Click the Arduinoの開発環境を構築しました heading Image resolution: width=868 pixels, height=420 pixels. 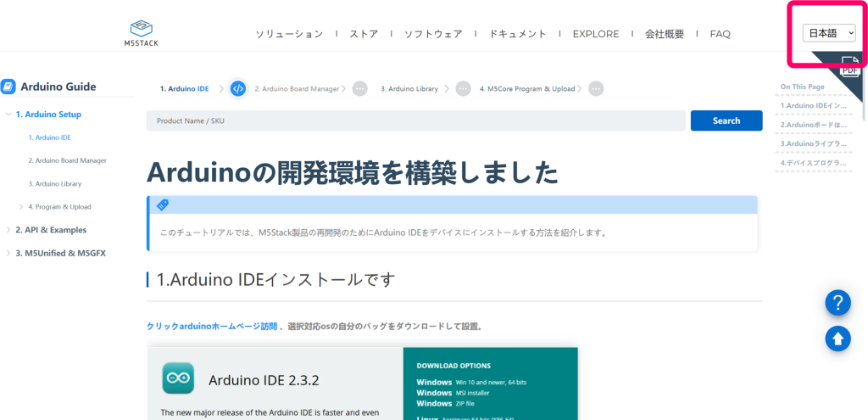click(x=353, y=173)
